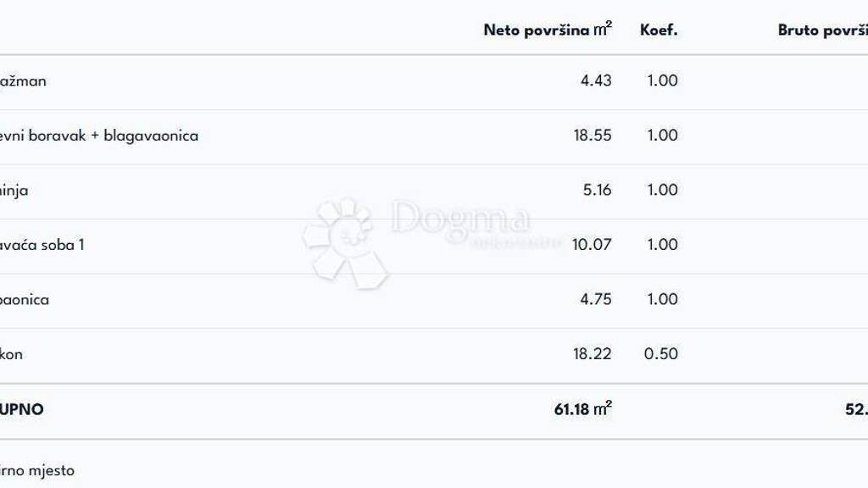Click the 1.00 coefficient in the 5.16 row
The width and height of the screenshot is (868, 488).
[x=662, y=190]
